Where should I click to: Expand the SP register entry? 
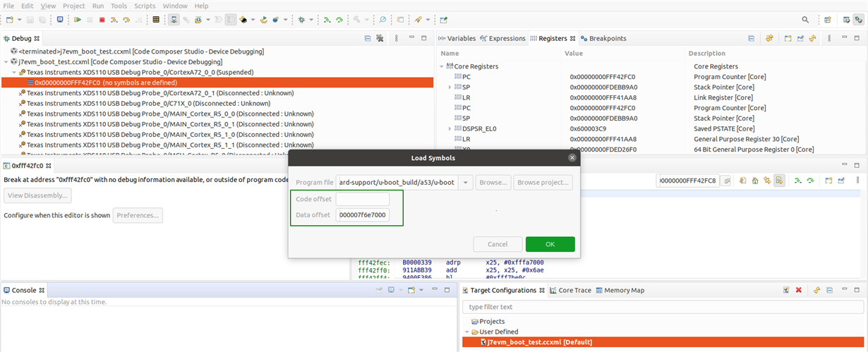tap(450, 87)
